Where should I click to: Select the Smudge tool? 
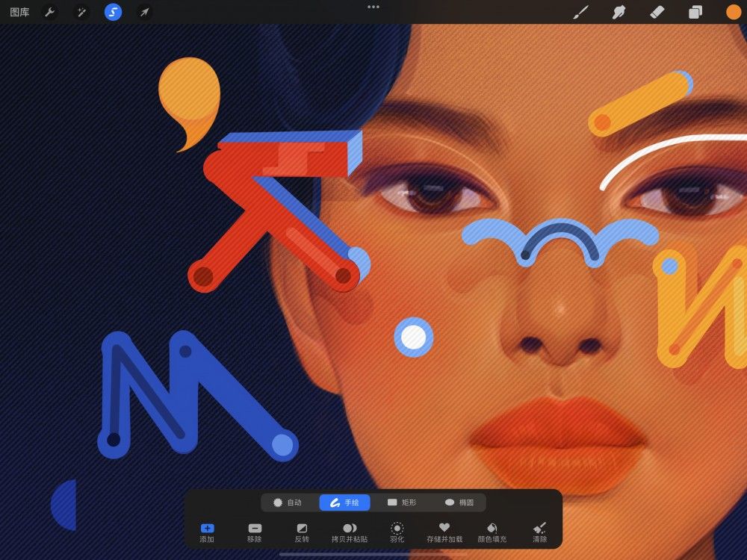coord(619,11)
